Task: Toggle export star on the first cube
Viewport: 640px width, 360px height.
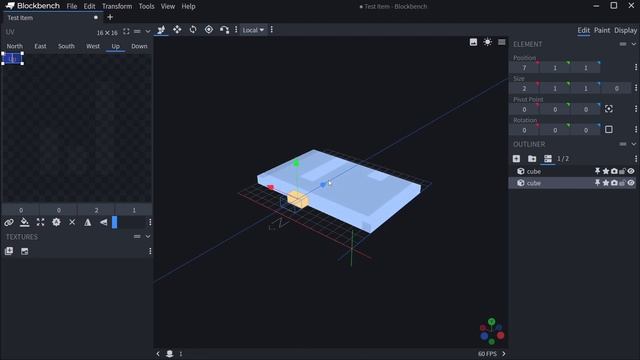Action: click(606, 171)
